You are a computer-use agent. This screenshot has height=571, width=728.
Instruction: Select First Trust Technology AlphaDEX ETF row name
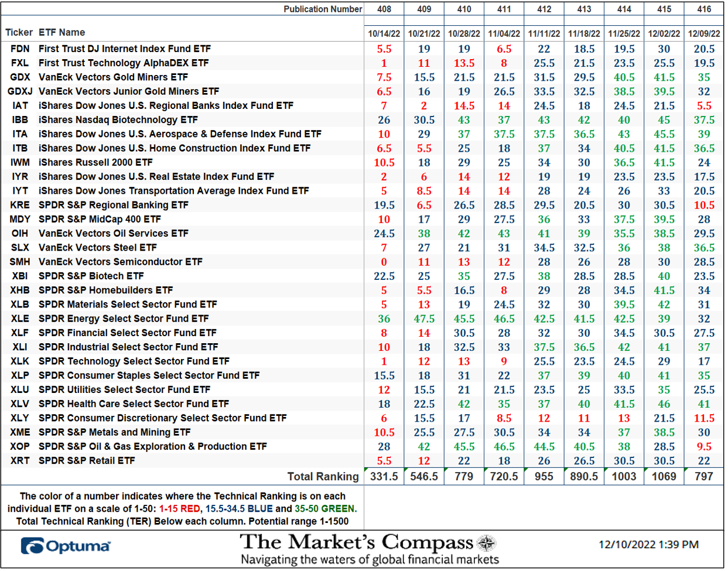click(x=124, y=63)
